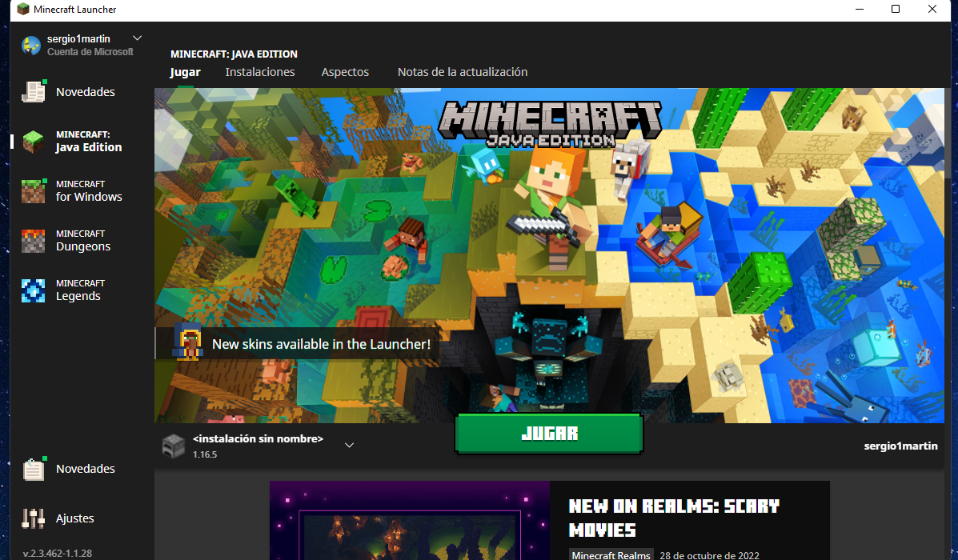Click the Minecraft Java Edition logo in banner

tap(550, 124)
